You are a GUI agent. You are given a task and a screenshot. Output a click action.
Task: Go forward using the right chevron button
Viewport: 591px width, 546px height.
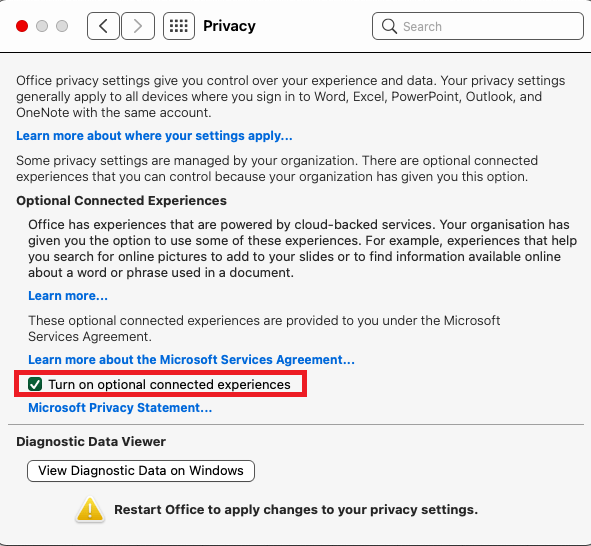[x=138, y=26]
